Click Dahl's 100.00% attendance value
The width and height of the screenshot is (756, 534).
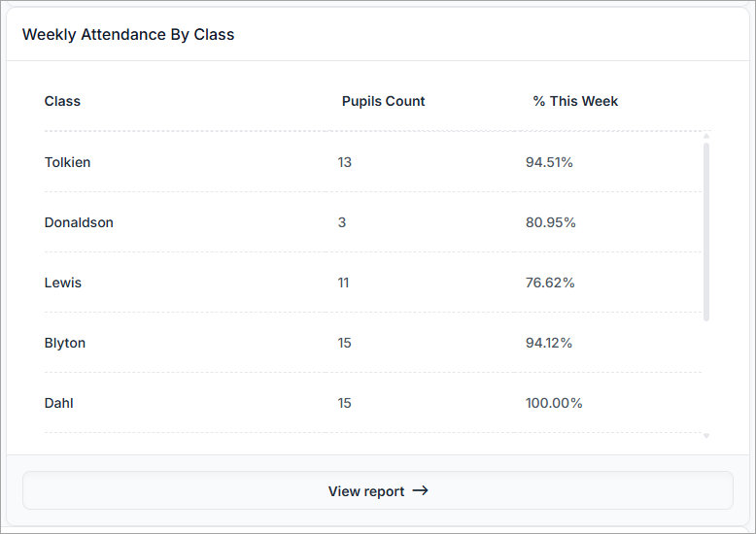coord(554,403)
